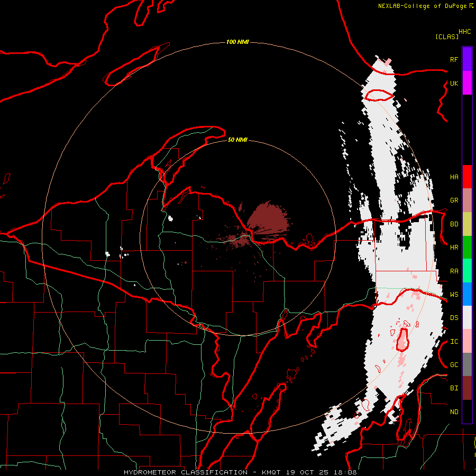Click the 'KMQT' radar site identifier
The width and height of the screenshot is (476, 476).
coord(272,472)
